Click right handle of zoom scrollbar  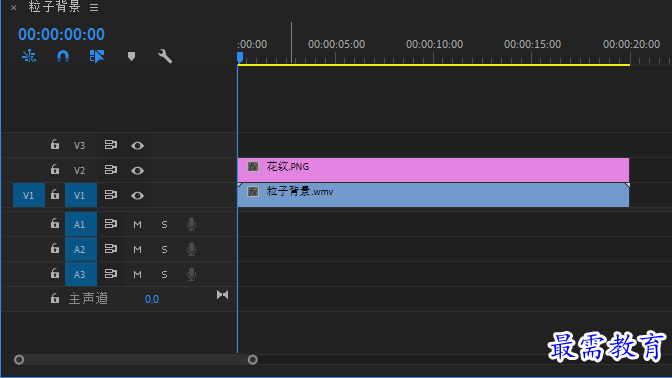tap(253, 360)
